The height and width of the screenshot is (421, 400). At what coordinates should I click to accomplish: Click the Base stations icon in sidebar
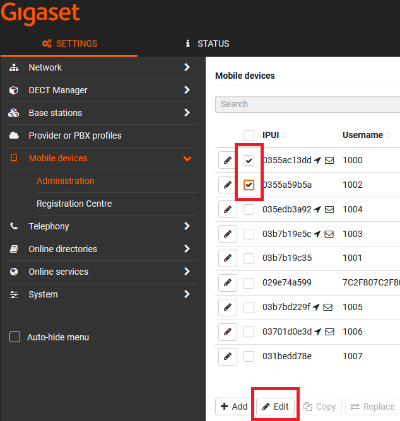[14, 113]
